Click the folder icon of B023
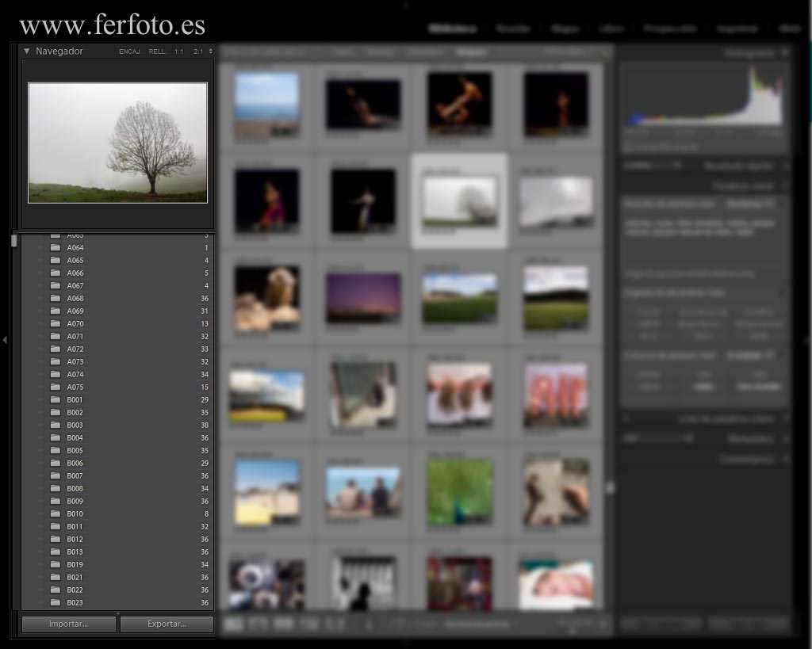 (x=55, y=602)
